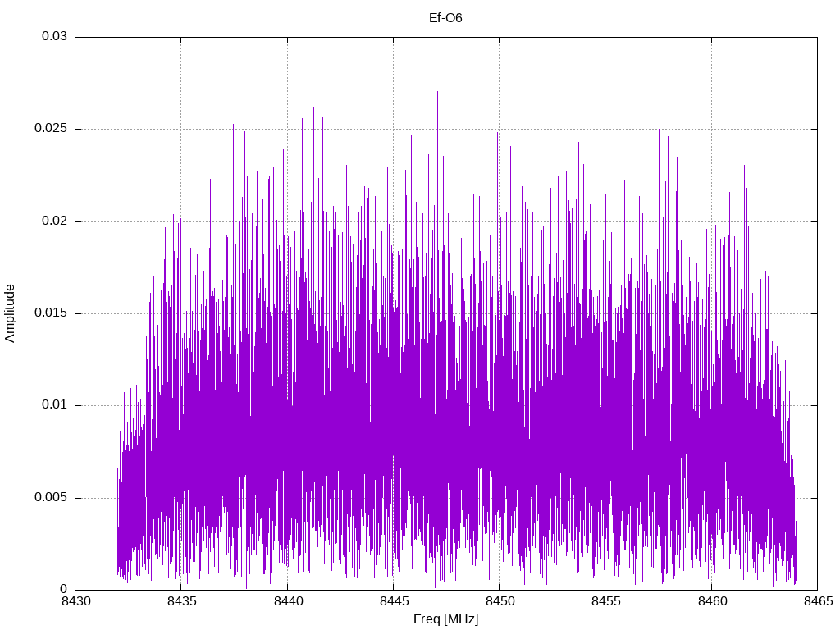Select the Amplitude y-axis label
This screenshot has width=840, height=630.
[10, 313]
